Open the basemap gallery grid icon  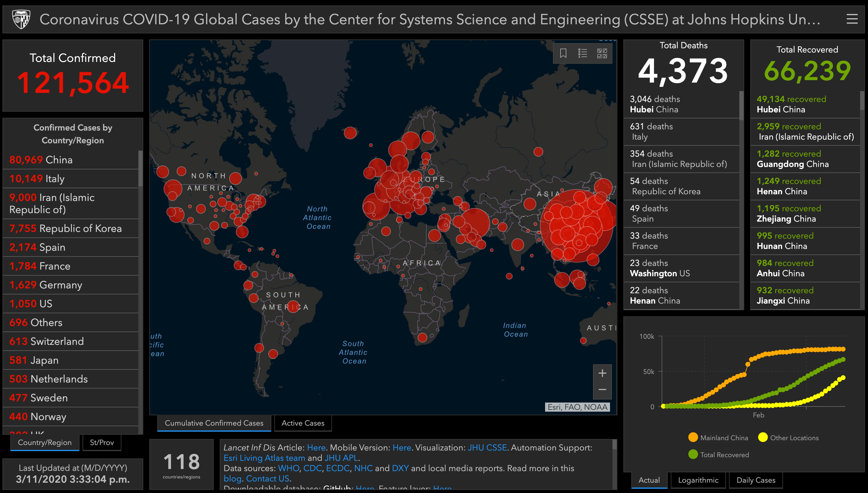[x=602, y=53]
